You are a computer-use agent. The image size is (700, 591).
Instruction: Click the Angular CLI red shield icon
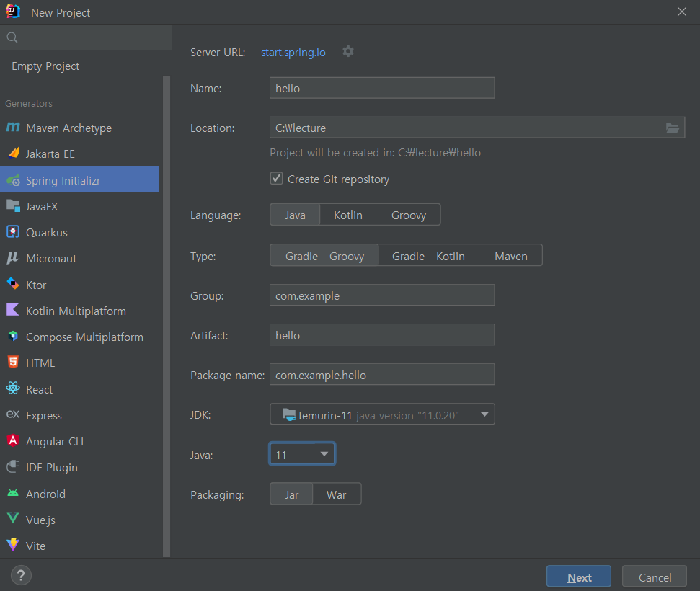13,440
